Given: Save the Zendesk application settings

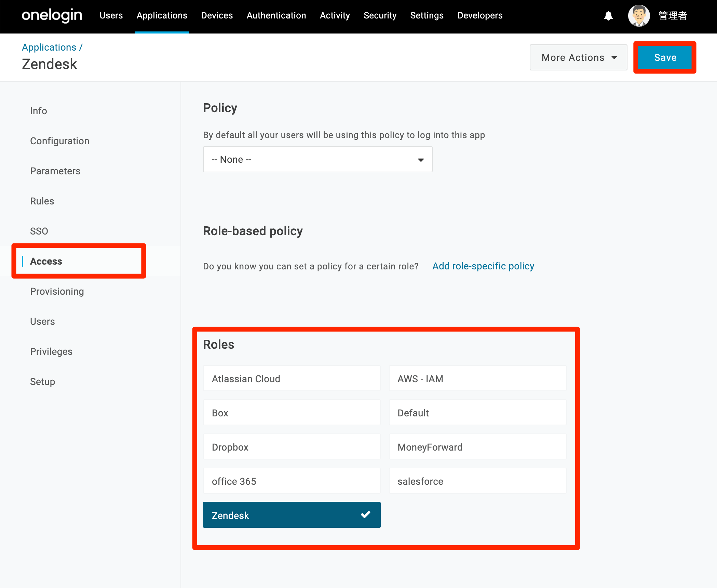Looking at the screenshot, I should point(665,57).
